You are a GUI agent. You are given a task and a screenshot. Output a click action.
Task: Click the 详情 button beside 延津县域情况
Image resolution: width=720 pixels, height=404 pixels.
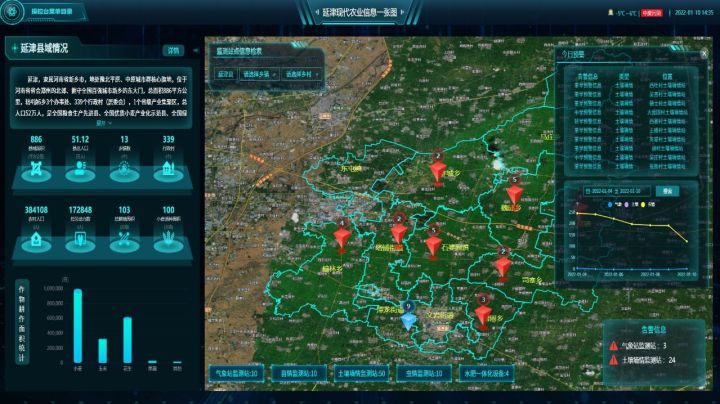(x=174, y=49)
